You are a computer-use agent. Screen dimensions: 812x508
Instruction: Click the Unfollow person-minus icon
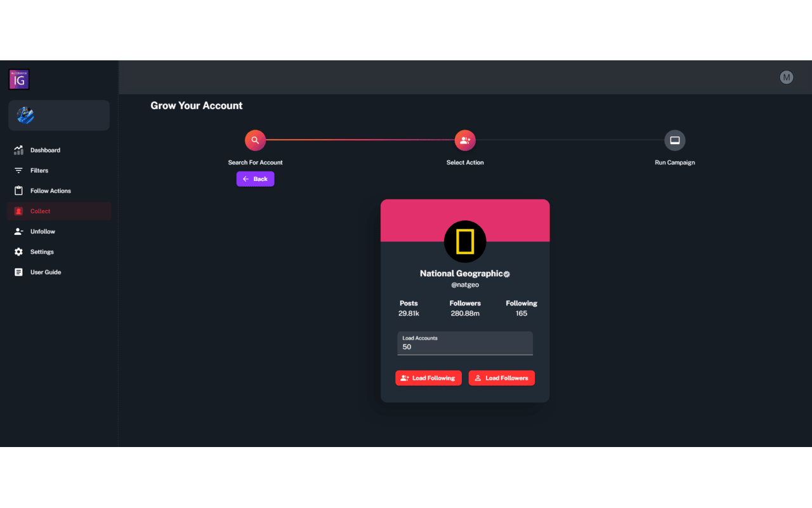pyautogui.click(x=18, y=232)
